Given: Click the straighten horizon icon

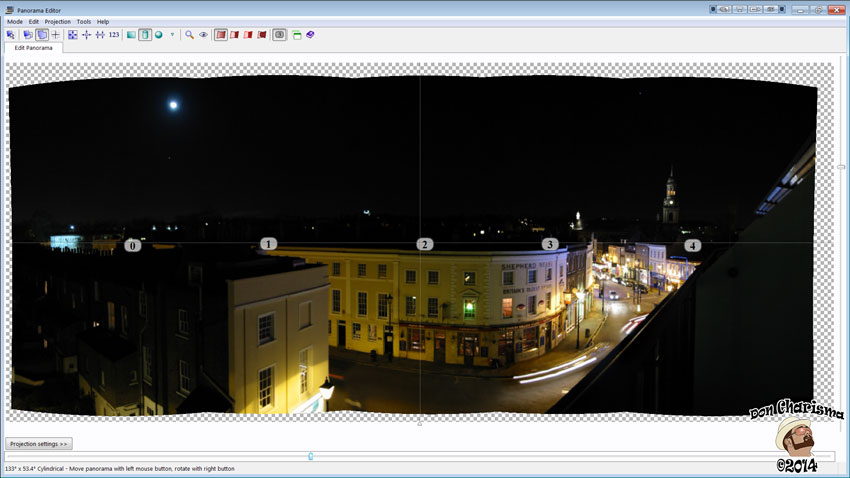Looking at the screenshot, I should 100,34.
